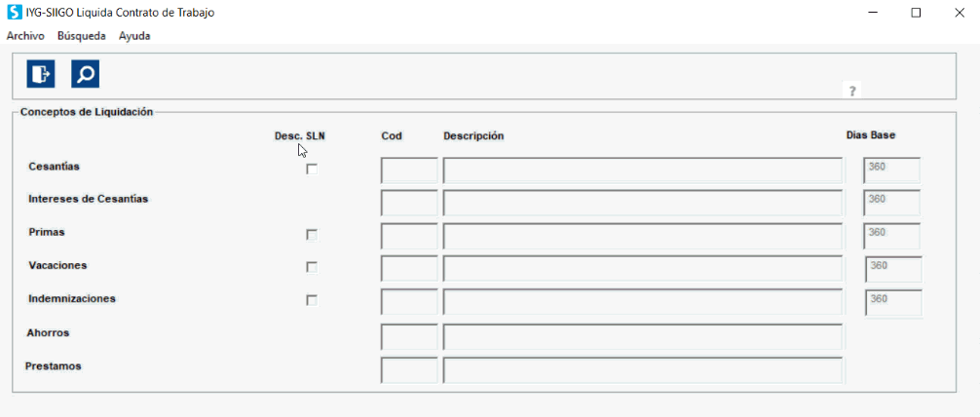Click the Días Base field for Indemnizaciones

tap(893, 303)
